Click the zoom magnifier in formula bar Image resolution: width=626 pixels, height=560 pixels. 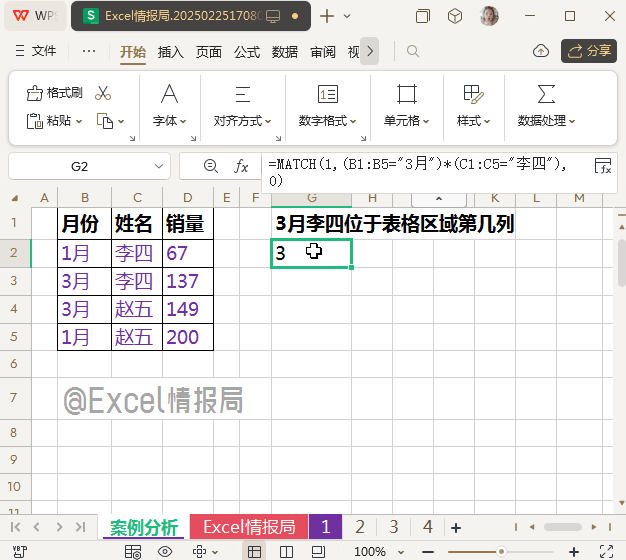tap(210, 166)
